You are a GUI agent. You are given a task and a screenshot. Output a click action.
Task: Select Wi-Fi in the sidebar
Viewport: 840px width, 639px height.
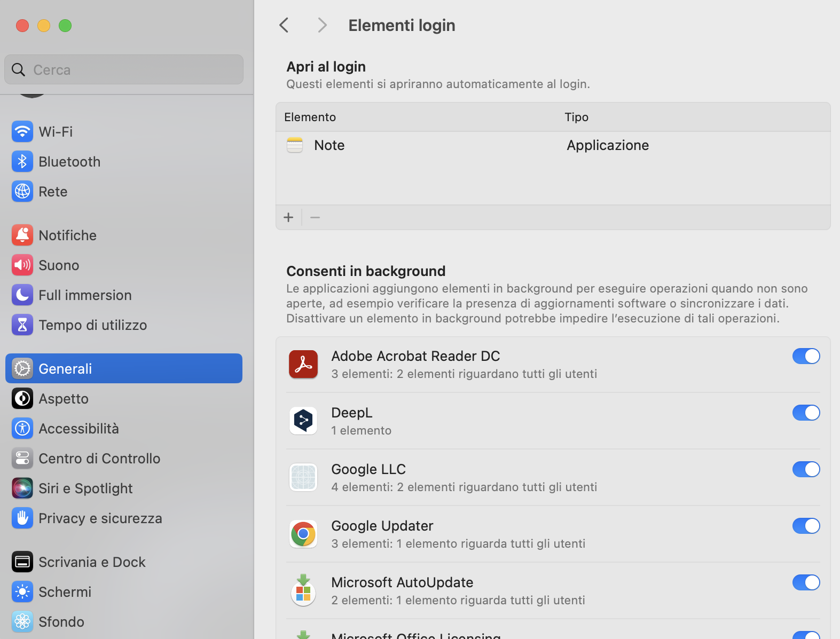coord(56,131)
